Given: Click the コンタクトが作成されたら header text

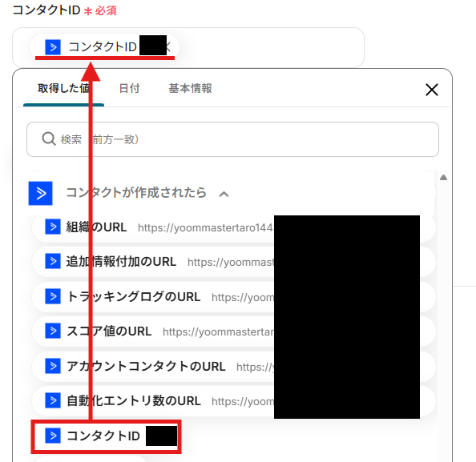Looking at the screenshot, I should coord(136,193).
